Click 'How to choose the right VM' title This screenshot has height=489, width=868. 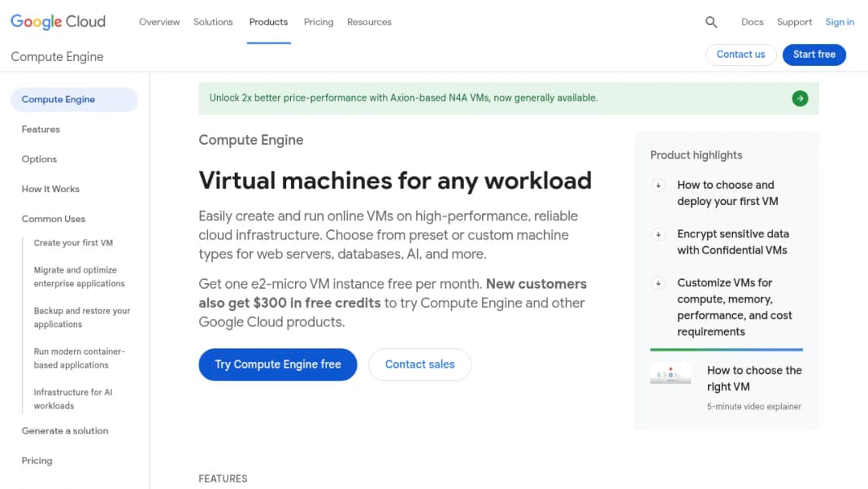tap(754, 379)
